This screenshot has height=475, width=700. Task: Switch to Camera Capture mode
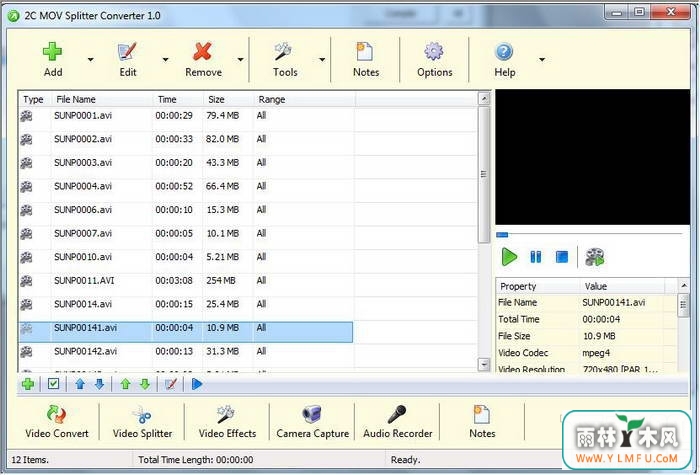(x=312, y=422)
